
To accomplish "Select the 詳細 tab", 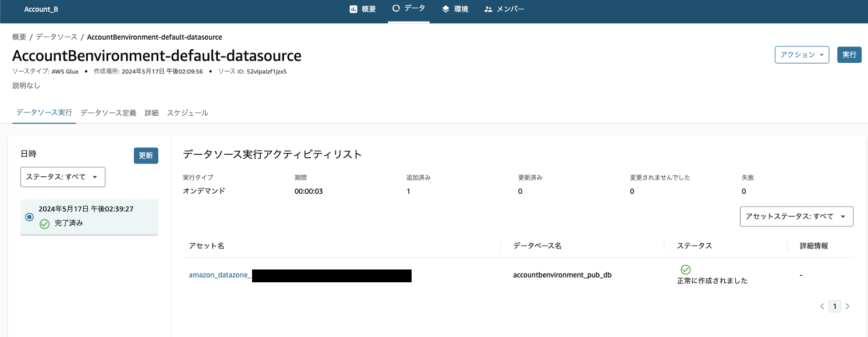I will point(151,113).
